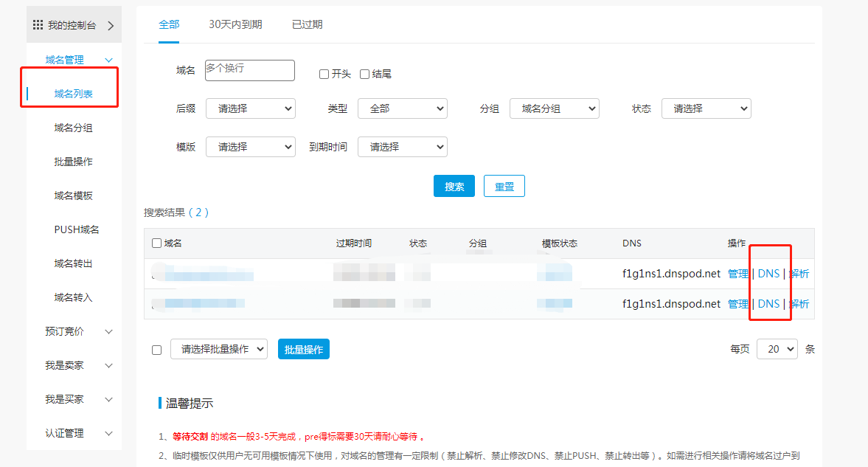Open the 状态 dropdown
The image size is (868, 467).
tap(706, 108)
